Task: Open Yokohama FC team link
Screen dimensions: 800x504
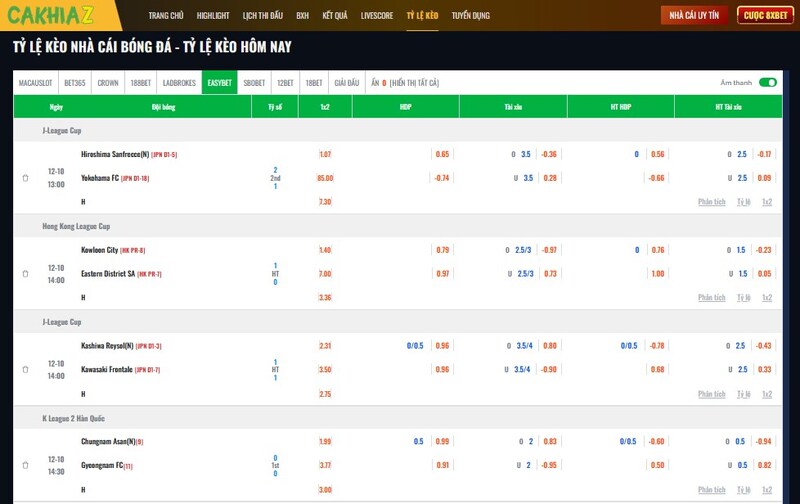Action: (x=100, y=178)
